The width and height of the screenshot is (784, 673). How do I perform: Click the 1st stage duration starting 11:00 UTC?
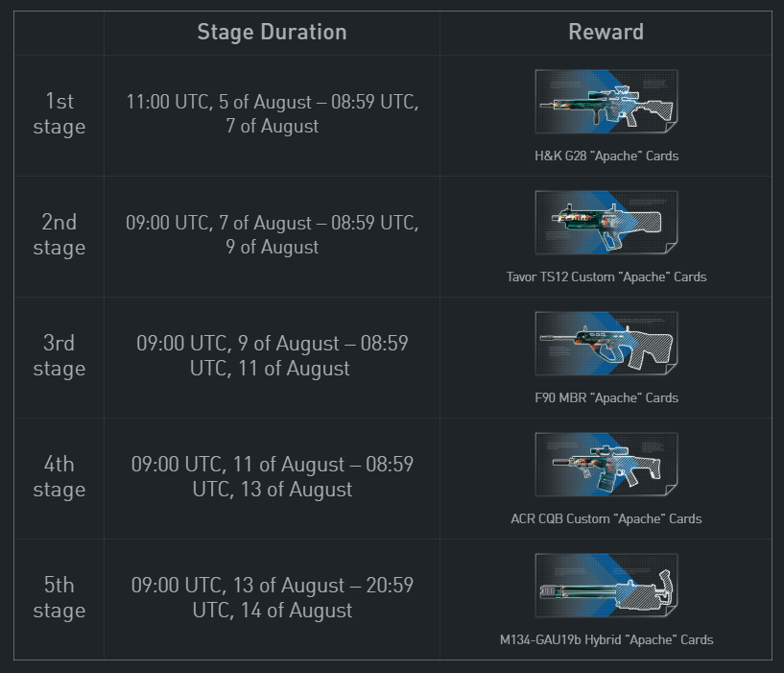(x=272, y=114)
